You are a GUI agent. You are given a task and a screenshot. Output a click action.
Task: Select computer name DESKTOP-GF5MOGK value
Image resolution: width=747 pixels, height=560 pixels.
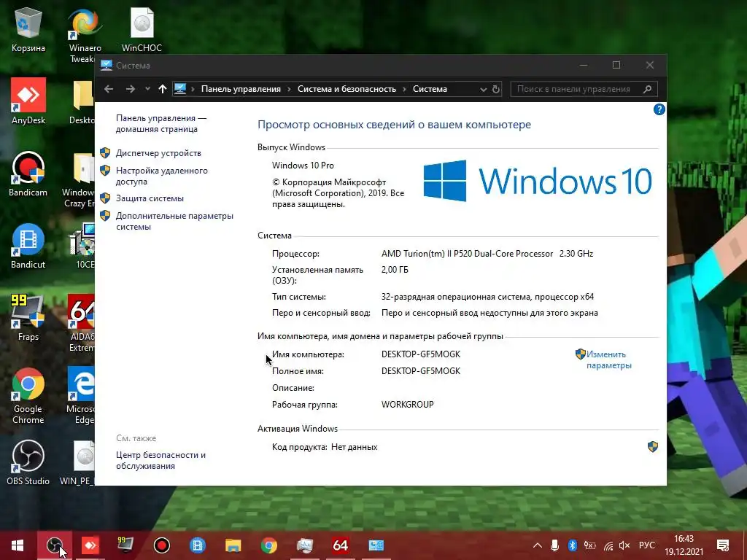pos(421,354)
